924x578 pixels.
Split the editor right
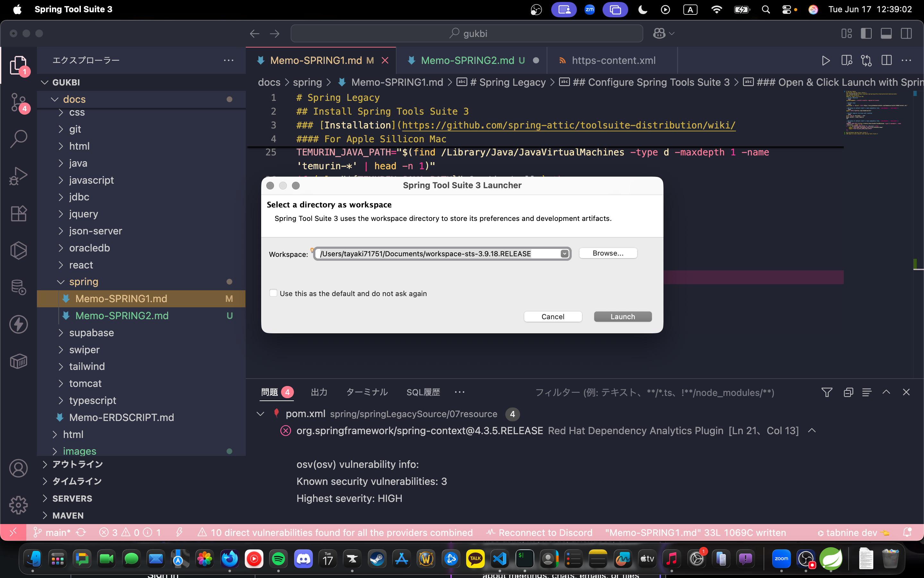pyautogui.click(x=886, y=60)
